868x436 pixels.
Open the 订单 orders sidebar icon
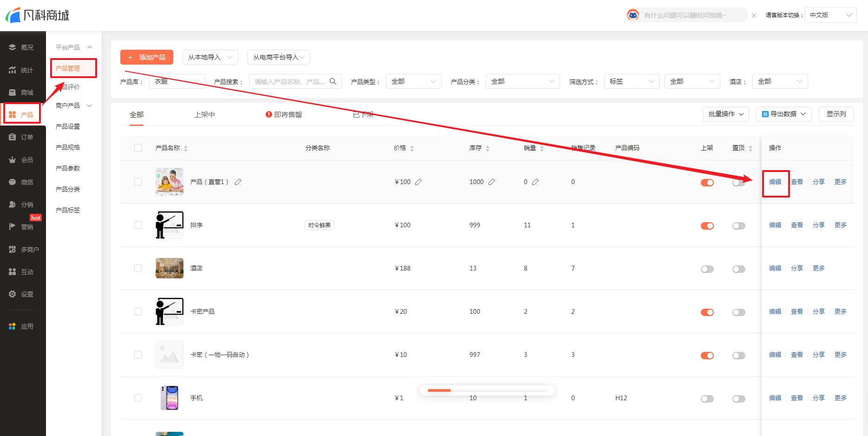pos(13,137)
